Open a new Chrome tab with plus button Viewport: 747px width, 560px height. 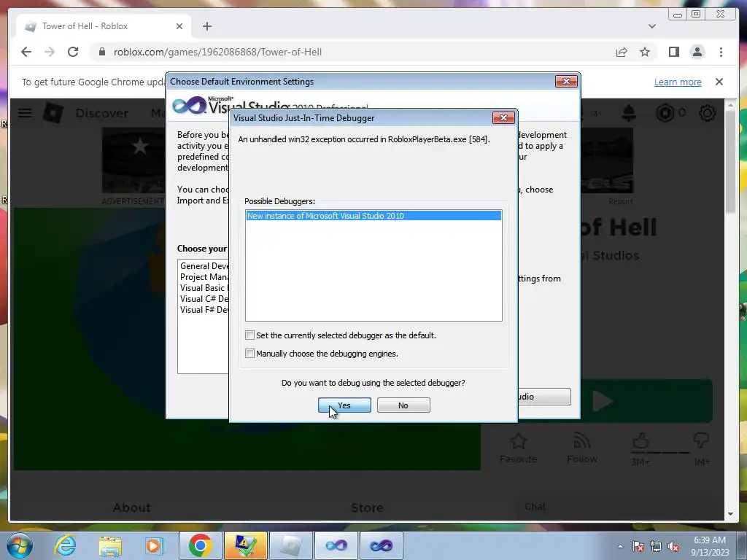(206, 26)
